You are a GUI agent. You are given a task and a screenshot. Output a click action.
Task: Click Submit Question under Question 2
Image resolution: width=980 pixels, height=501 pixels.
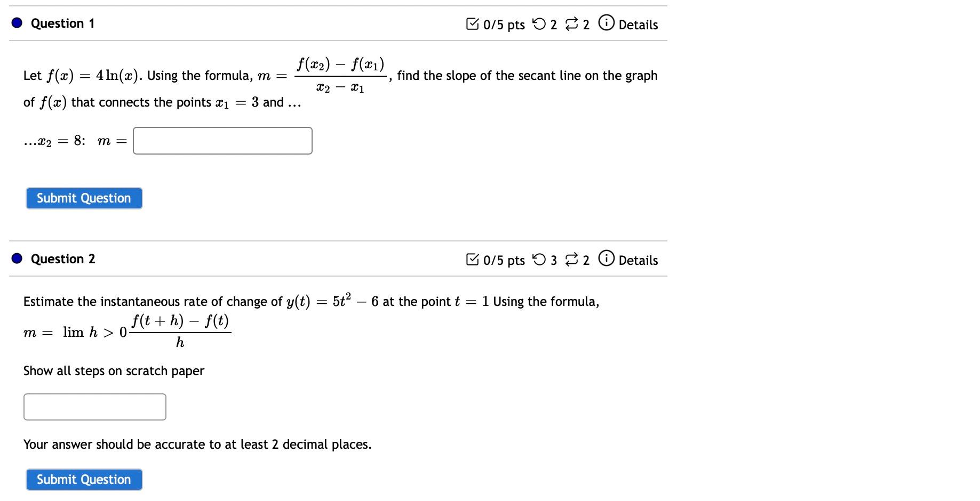point(83,479)
